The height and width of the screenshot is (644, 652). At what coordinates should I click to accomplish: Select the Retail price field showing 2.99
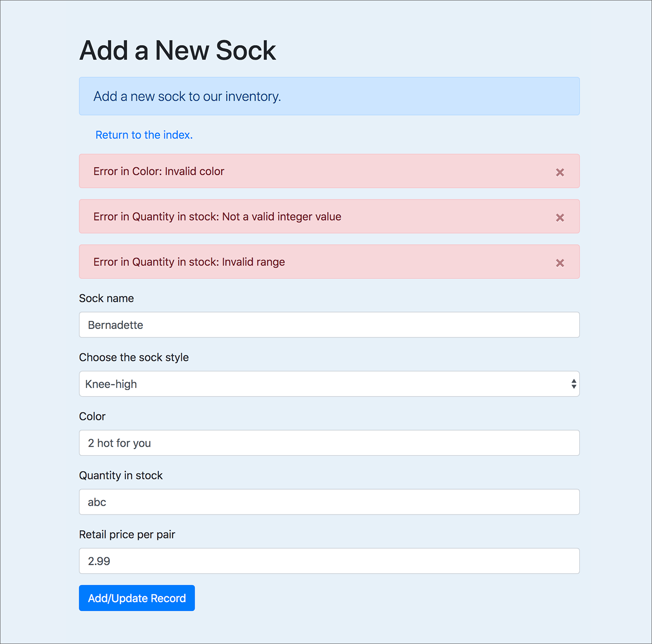329,561
